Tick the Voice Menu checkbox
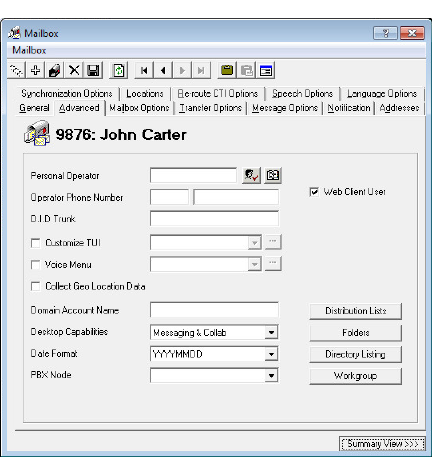Screen dimensions: 433x457 [35, 265]
